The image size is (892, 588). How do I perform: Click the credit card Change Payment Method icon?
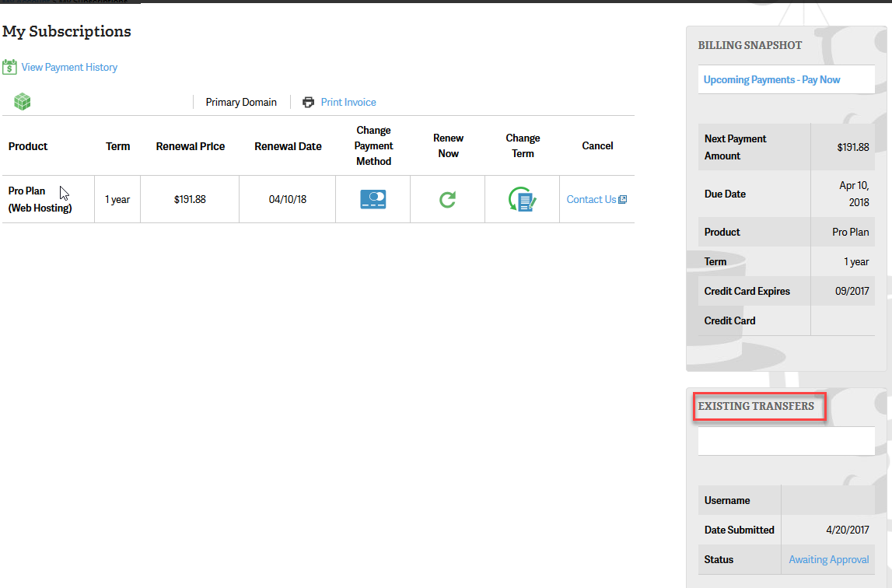click(x=373, y=200)
